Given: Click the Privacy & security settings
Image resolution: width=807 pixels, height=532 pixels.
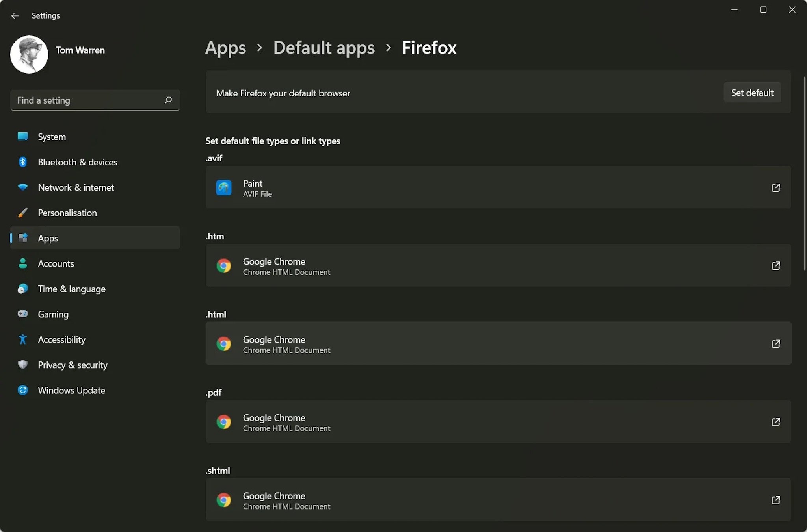Looking at the screenshot, I should click(73, 365).
